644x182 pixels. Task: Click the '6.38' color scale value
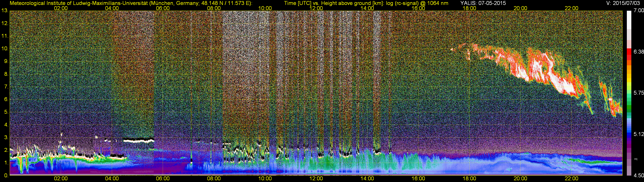click(639, 52)
